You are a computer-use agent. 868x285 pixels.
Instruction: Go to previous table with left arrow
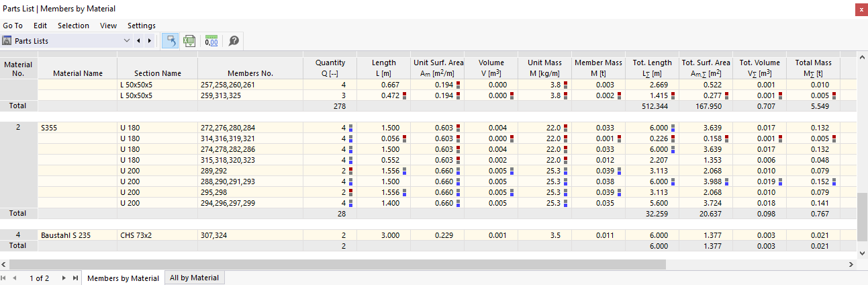click(138, 41)
